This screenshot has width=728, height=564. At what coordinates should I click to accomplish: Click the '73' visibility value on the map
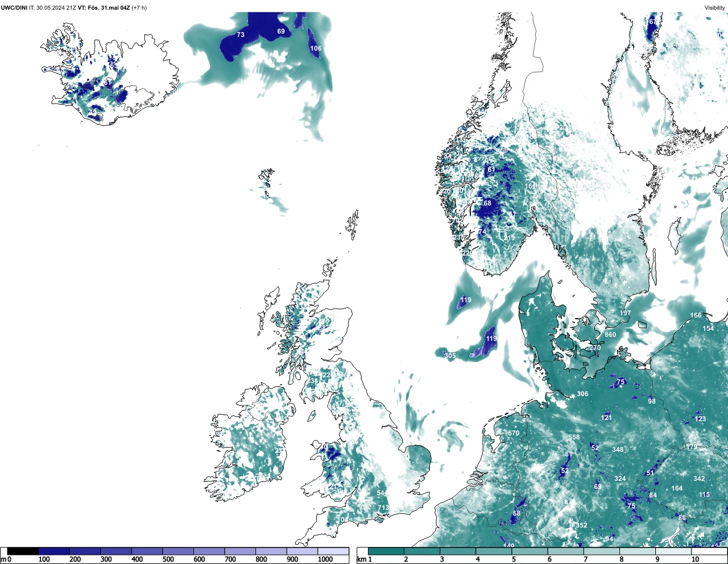click(x=241, y=35)
